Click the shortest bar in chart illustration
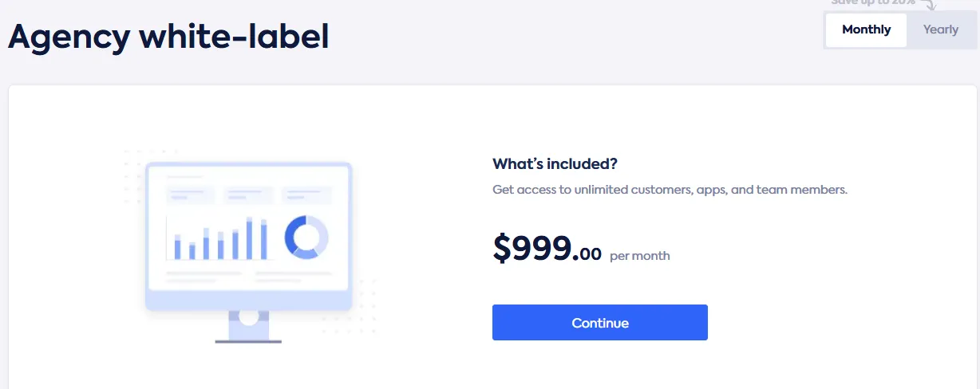Image resolution: width=980 pixels, height=389 pixels. pyautogui.click(x=192, y=251)
